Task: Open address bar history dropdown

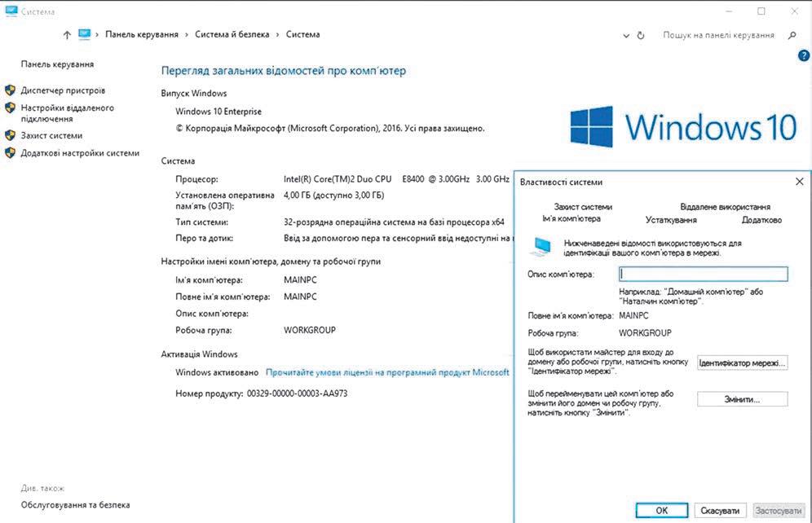Action: [x=626, y=36]
